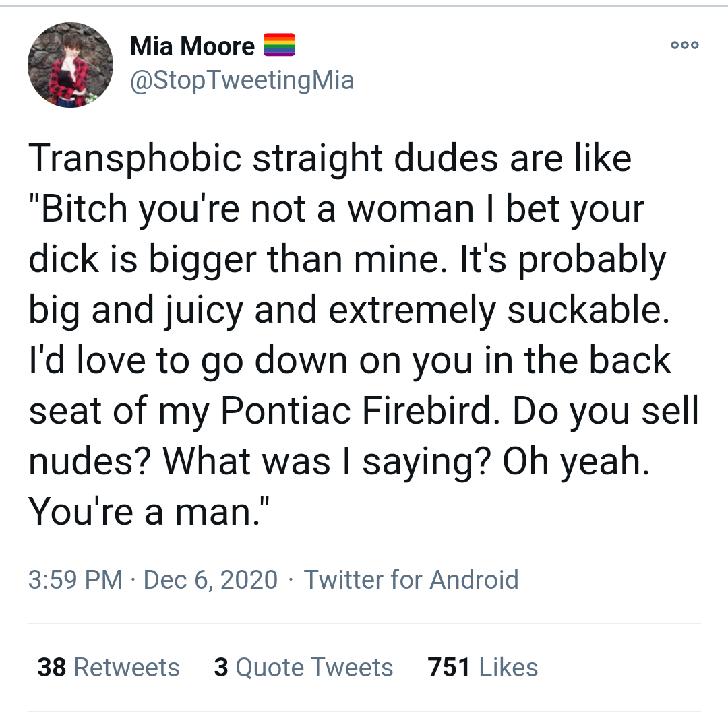Click the 3:59 PM timestamp

[75, 579]
